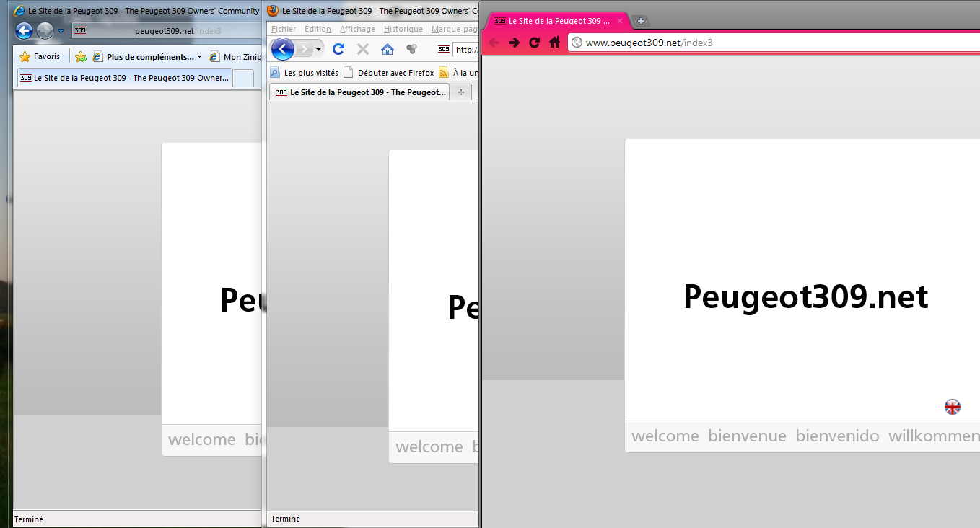Click the stop loading X in Firefox

point(363,49)
